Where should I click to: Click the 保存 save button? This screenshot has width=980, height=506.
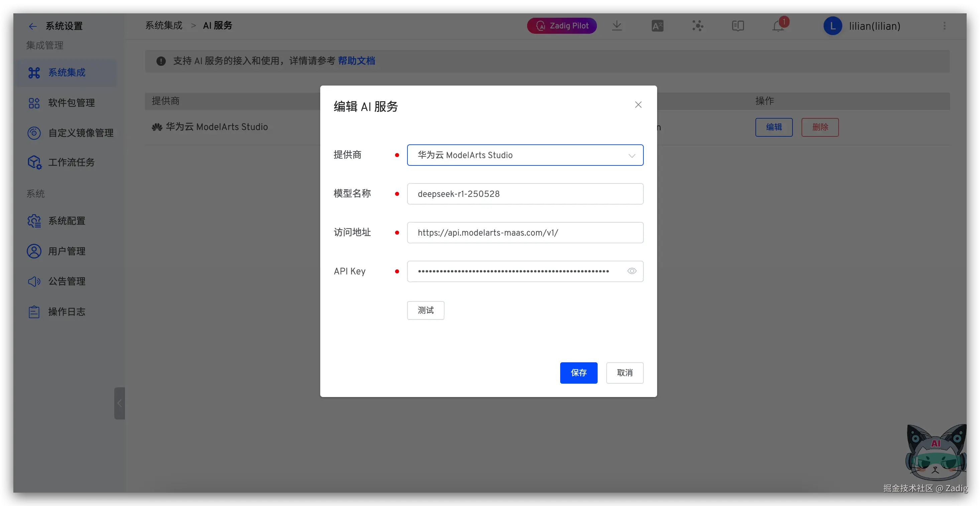[x=578, y=372]
